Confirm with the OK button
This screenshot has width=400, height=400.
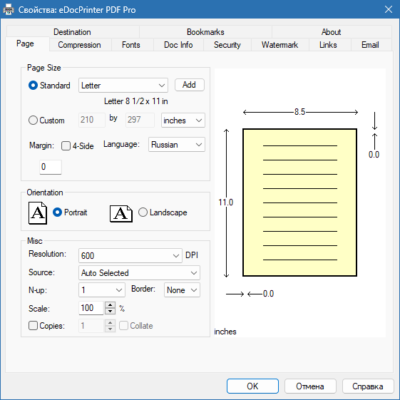(252, 386)
